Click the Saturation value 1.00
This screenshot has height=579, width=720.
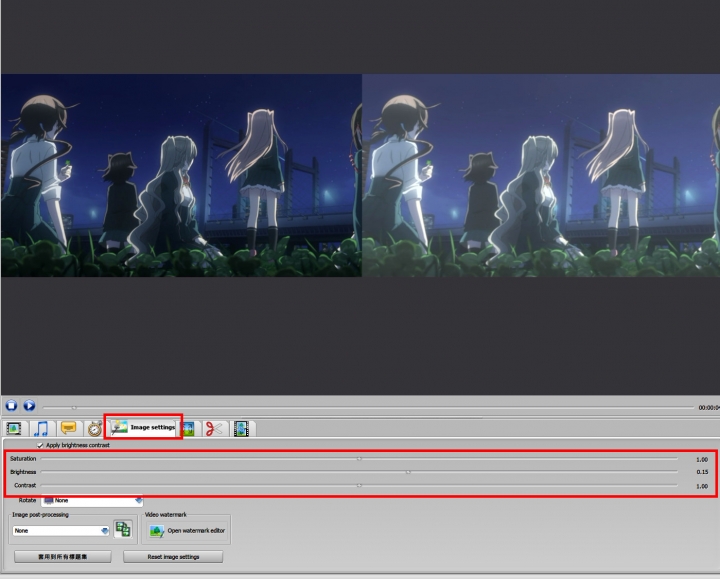coord(702,459)
